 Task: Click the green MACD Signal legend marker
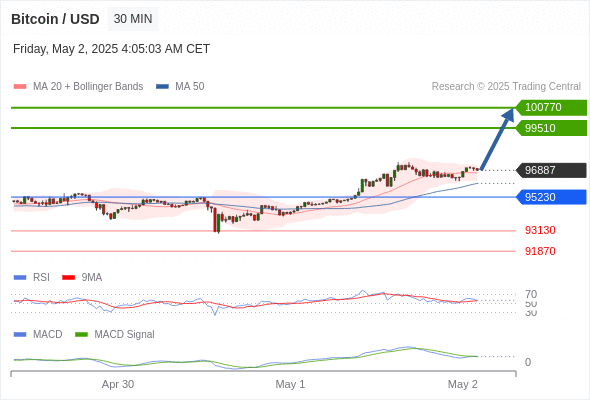[x=81, y=335]
